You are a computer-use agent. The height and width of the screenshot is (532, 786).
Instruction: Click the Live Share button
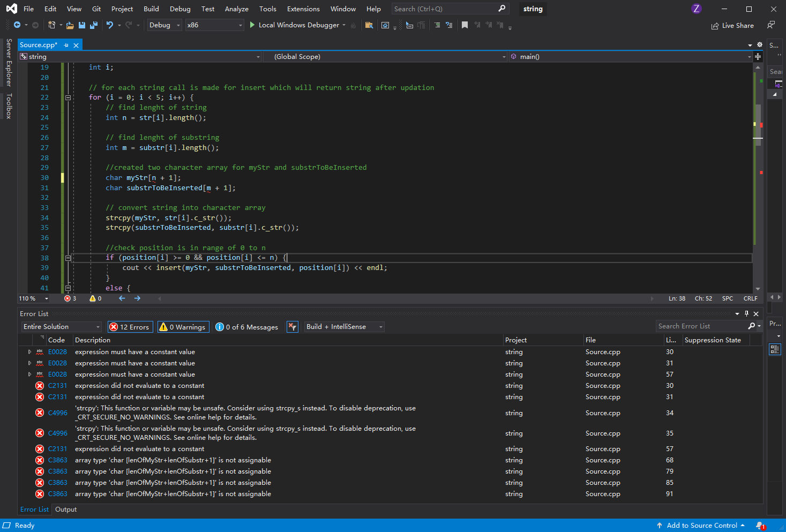(732, 26)
